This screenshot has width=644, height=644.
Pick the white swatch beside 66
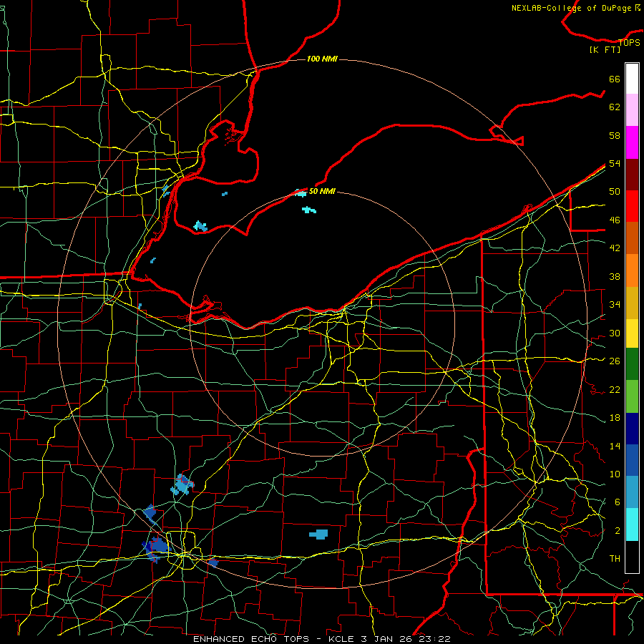point(632,79)
